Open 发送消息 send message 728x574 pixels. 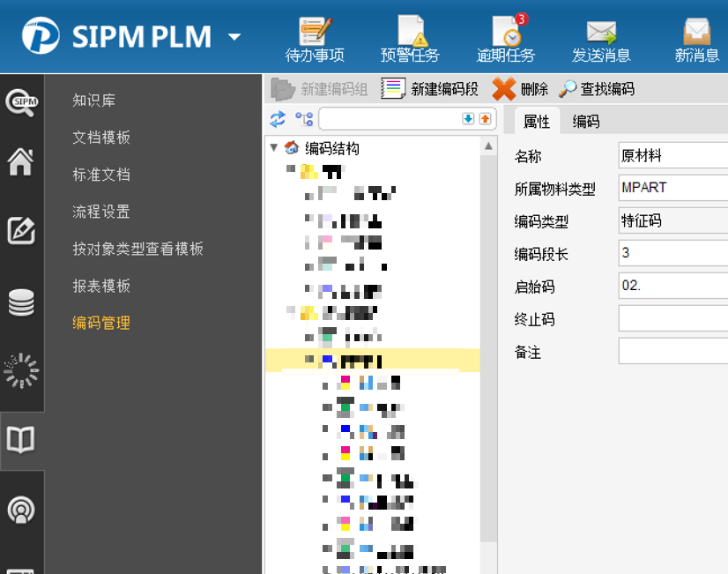click(x=601, y=41)
